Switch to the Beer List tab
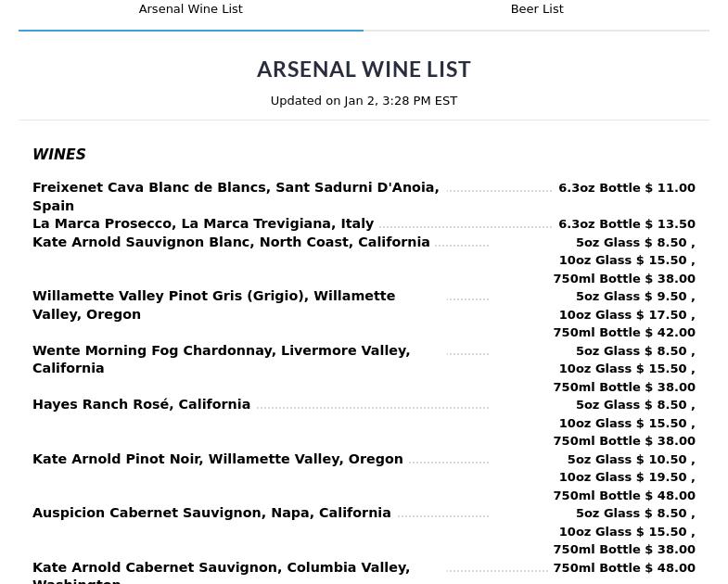The height and width of the screenshot is (584, 728). pyautogui.click(x=537, y=9)
